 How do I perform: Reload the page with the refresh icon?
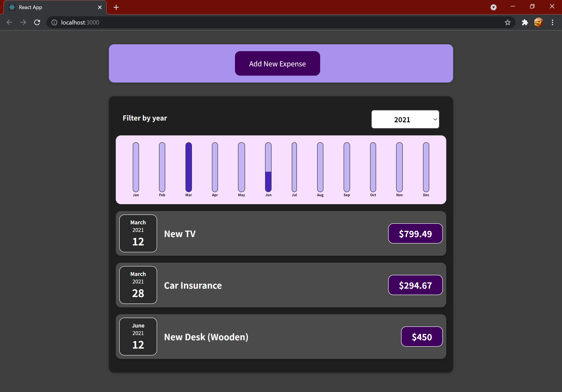click(37, 22)
